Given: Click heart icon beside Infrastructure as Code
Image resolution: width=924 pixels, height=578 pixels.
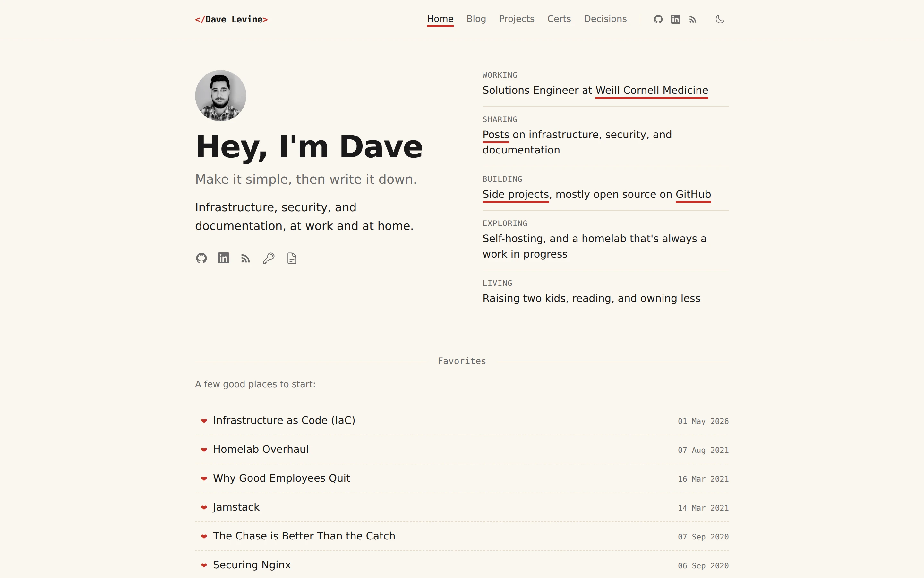Looking at the screenshot, I should 204,421.
